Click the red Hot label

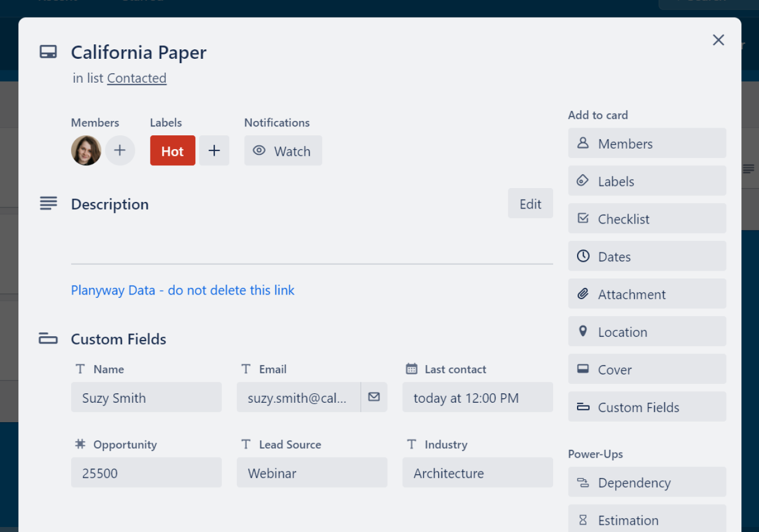tap(173, 151)
